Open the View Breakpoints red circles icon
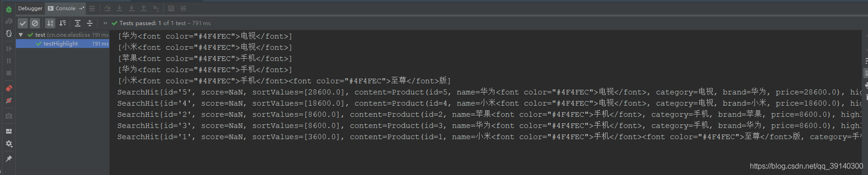Screen dimensions: 868x175 tap(8, 88)
